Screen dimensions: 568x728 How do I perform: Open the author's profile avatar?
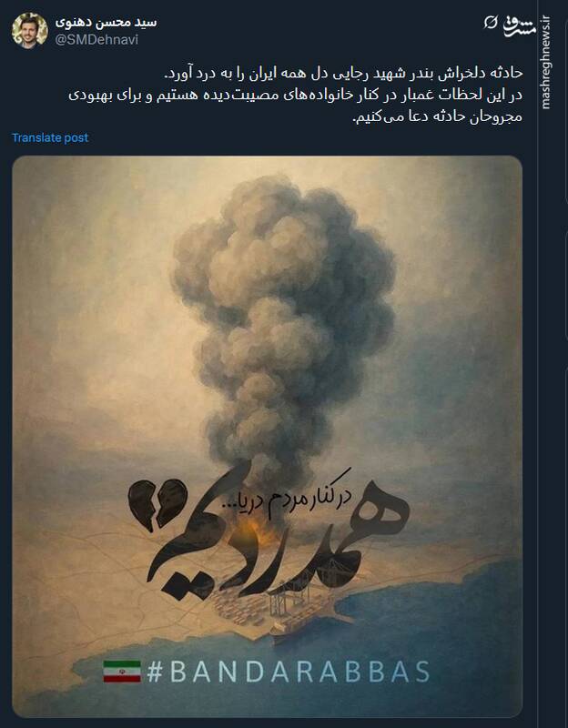point(30,31)
